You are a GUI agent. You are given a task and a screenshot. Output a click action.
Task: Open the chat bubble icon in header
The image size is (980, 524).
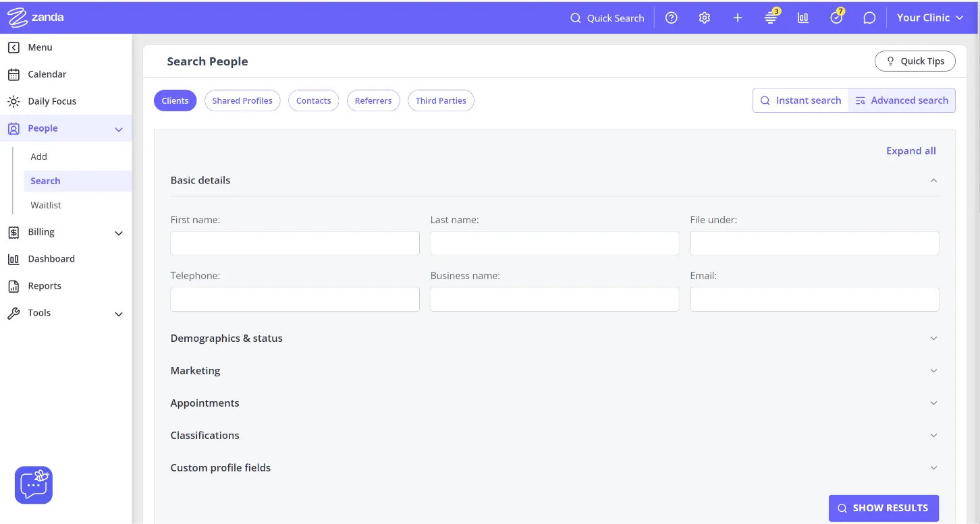click(x=869, y=18)
